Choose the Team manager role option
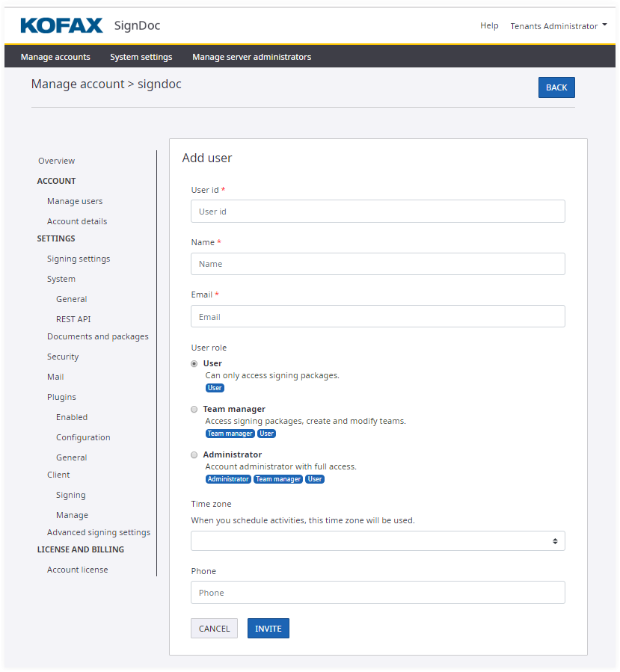 point(194,409)
